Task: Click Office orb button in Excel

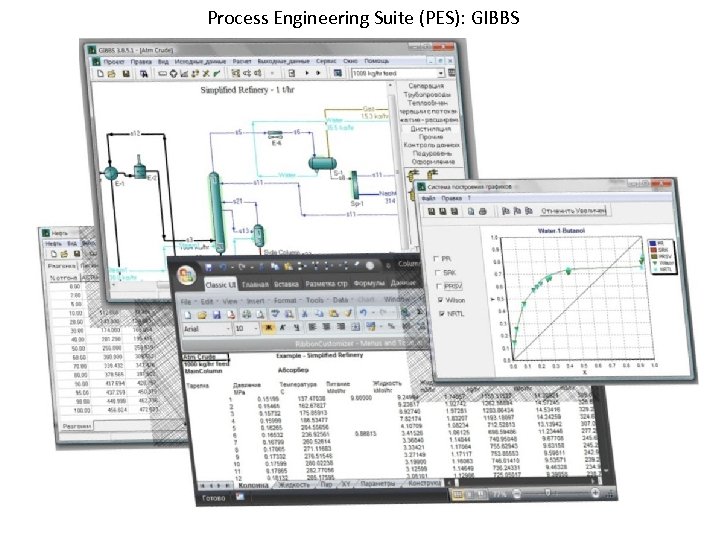Action: (186, 276)
